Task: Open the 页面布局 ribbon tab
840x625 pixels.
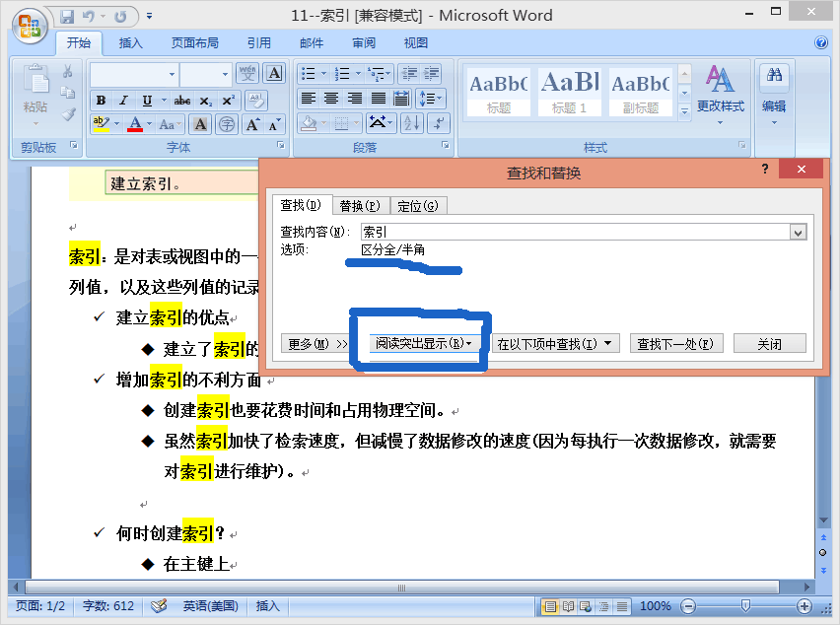Action: coord(195,42)
